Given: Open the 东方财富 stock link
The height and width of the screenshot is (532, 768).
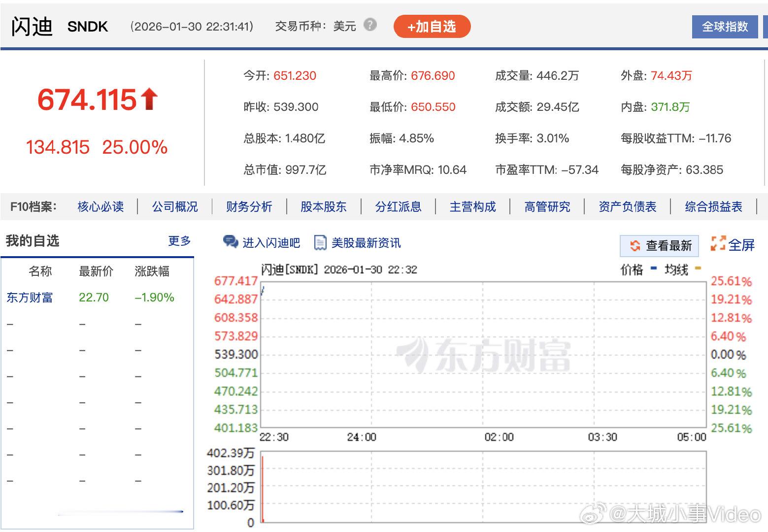Looking at the screenshot, I should coord(31,297).
